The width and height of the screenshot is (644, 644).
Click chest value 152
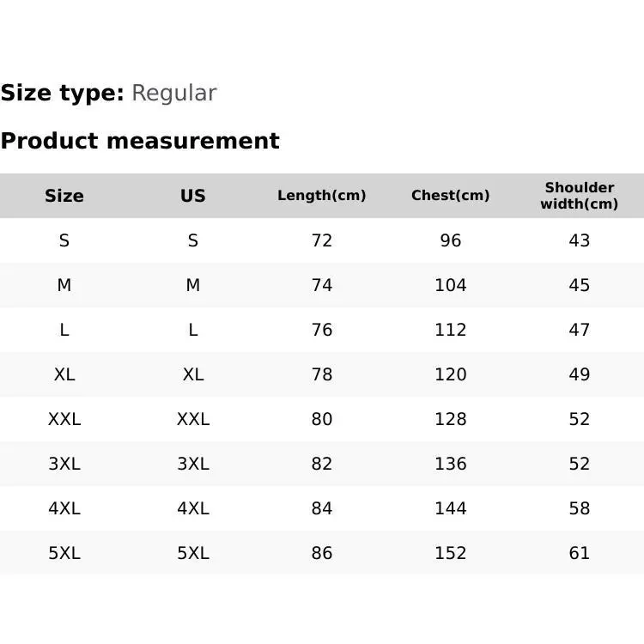coord(451,553)
